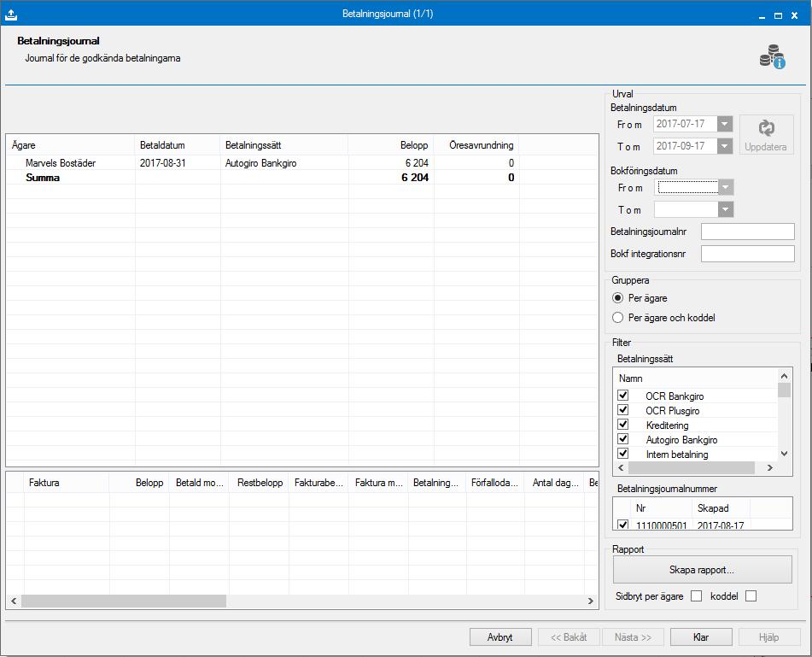This screenshot has width=812, height=657.
Task: Click the upper table Belopp column header
Action: [391, 145]
